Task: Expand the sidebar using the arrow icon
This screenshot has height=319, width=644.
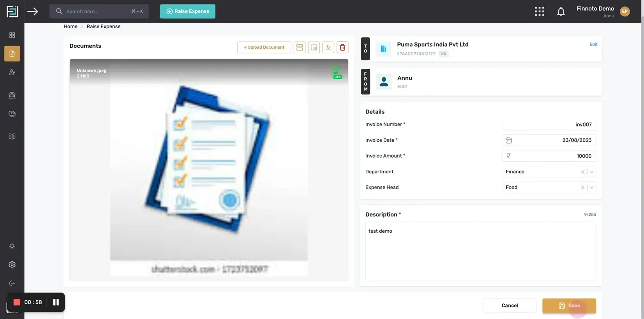Action: point(33,11)
